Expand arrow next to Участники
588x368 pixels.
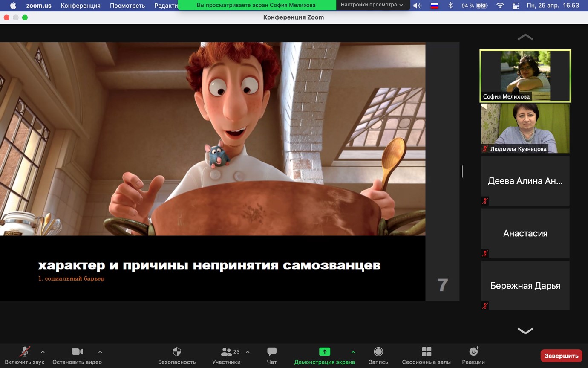(248, 352)
